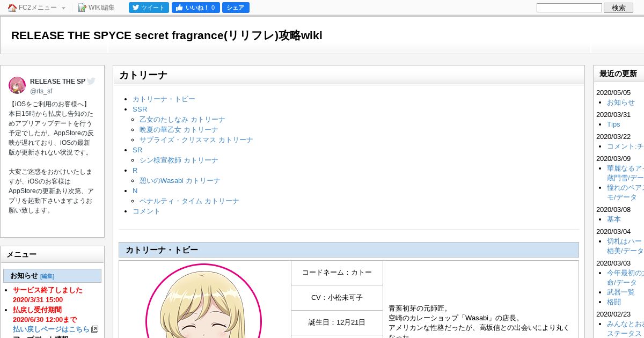The width and height of the screenshot is (644, 338).
Task: Open サプライズ・クリスマス カトリーナ link
Action: pos(196,140)
